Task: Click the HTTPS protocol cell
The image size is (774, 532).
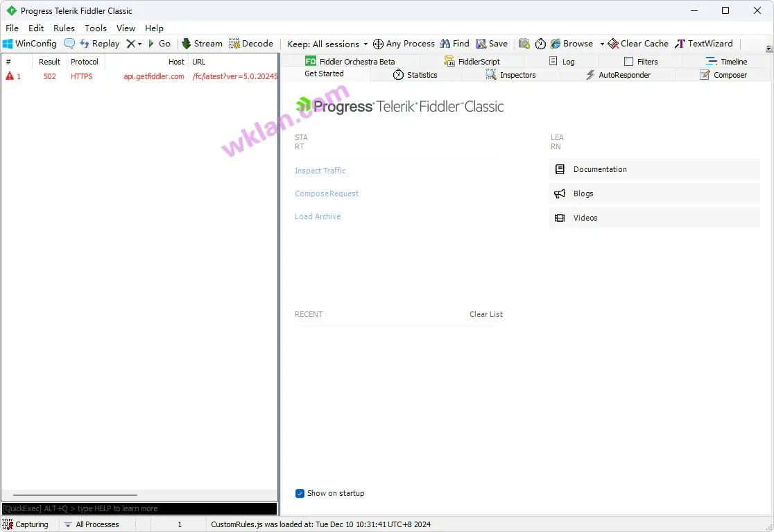Action: point(81,76)
